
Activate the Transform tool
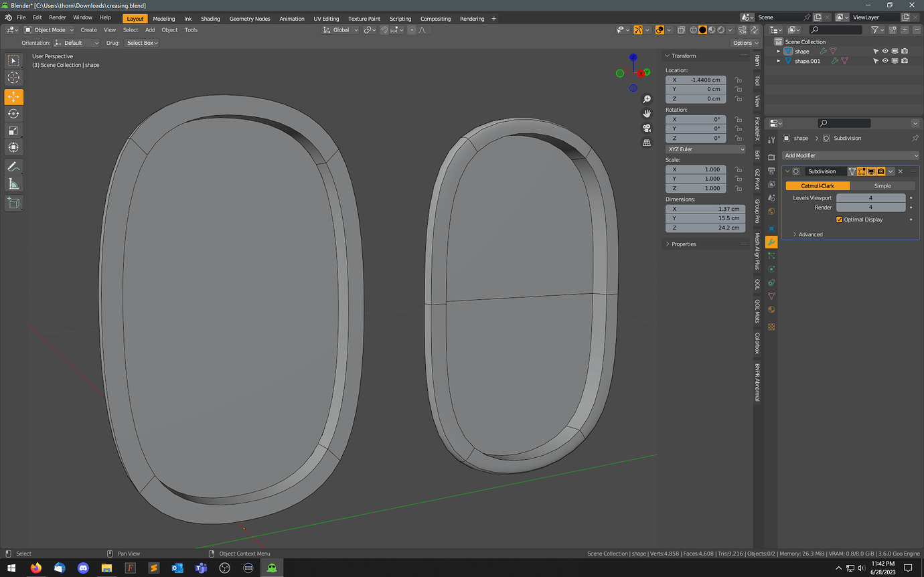(x=13, y=147)
